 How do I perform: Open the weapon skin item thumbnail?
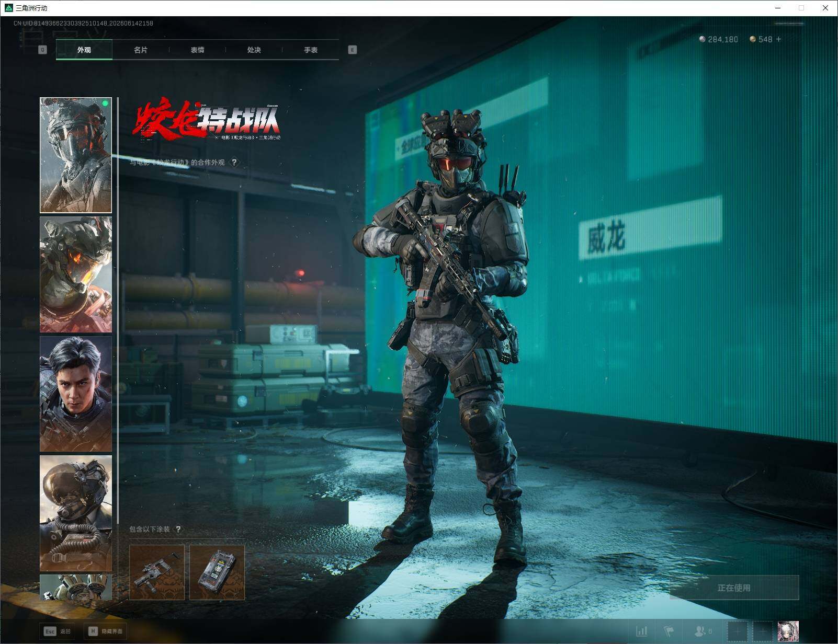(157, 572)
